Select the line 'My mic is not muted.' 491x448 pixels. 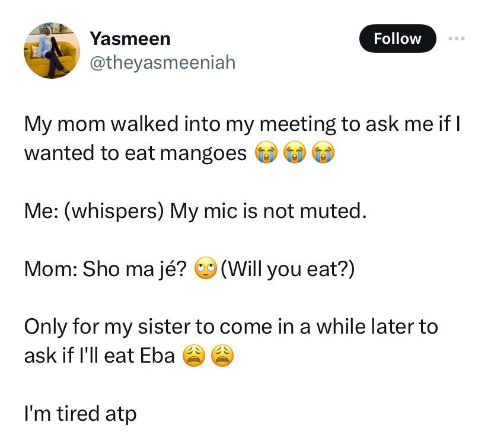(269, 211)
